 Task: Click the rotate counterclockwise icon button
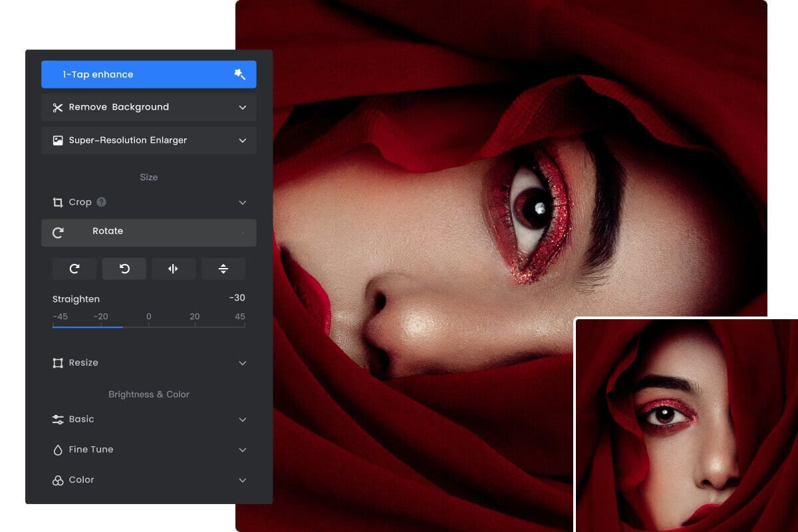click(x=124, y=269)
